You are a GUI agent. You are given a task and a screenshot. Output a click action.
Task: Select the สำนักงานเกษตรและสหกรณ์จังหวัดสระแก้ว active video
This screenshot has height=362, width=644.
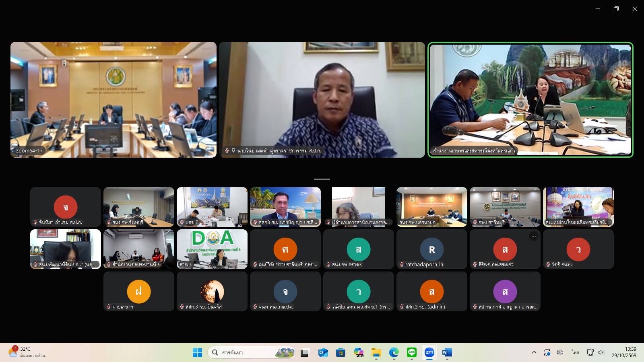[x=530, y=100]
